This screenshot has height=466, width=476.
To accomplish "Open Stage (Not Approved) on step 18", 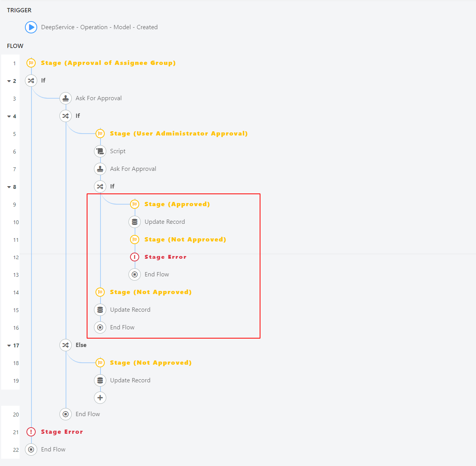I will click(151, 363).
